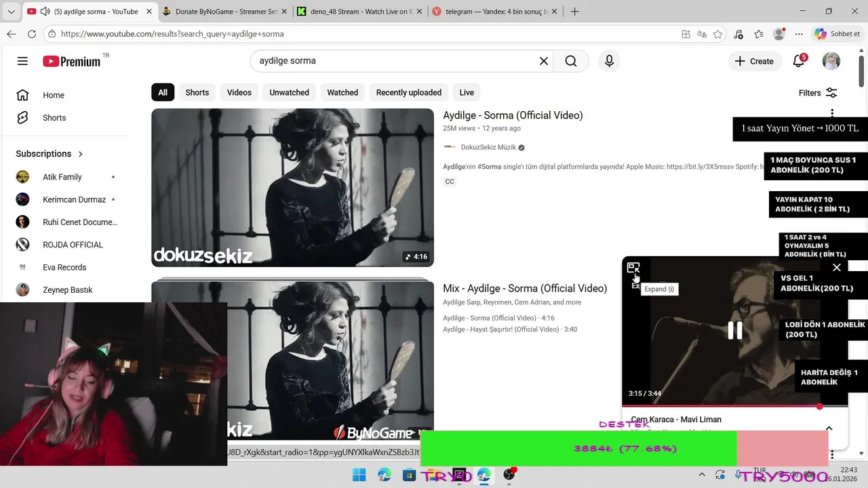Open the tab search dropdown arrow
Viewport: 868px width, 488px height.
11,12
